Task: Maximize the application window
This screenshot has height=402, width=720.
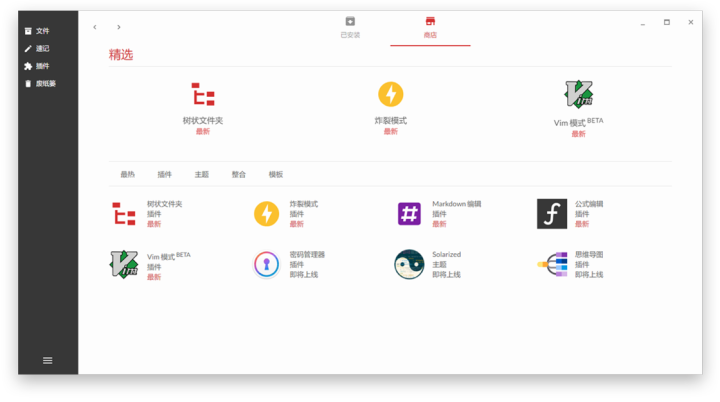Action: click(x=667, y=22)
